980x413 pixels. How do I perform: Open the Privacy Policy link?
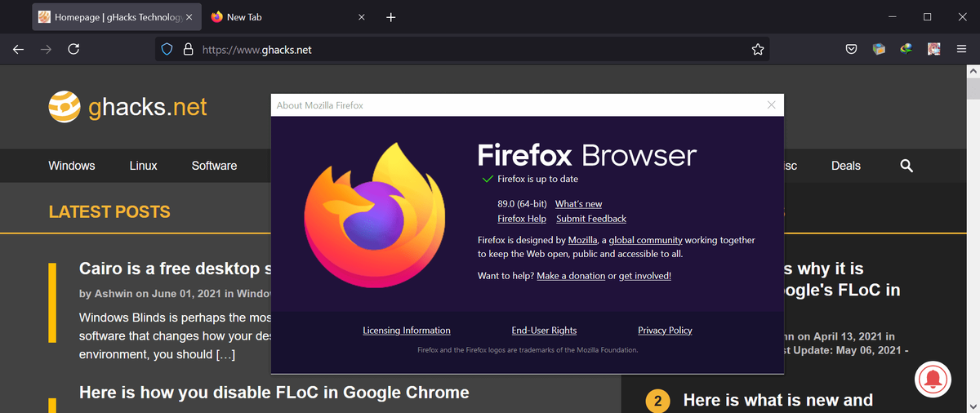coord(665,331)
